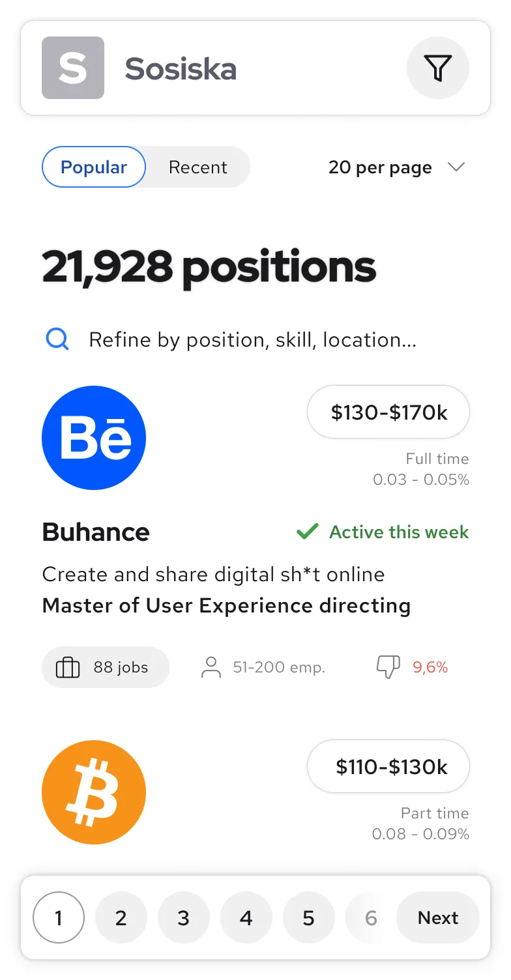Image resolution: width=511 pixels, height=980 pixels.
Task: Open the Bitcoin company logo
Action: (x=94, y=792)
